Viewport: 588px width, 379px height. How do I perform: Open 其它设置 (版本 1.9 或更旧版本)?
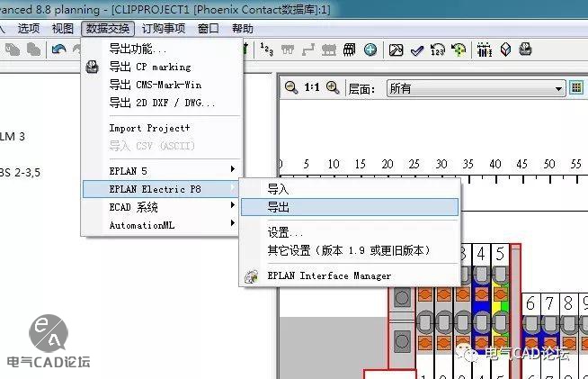[x=350, y=250]
